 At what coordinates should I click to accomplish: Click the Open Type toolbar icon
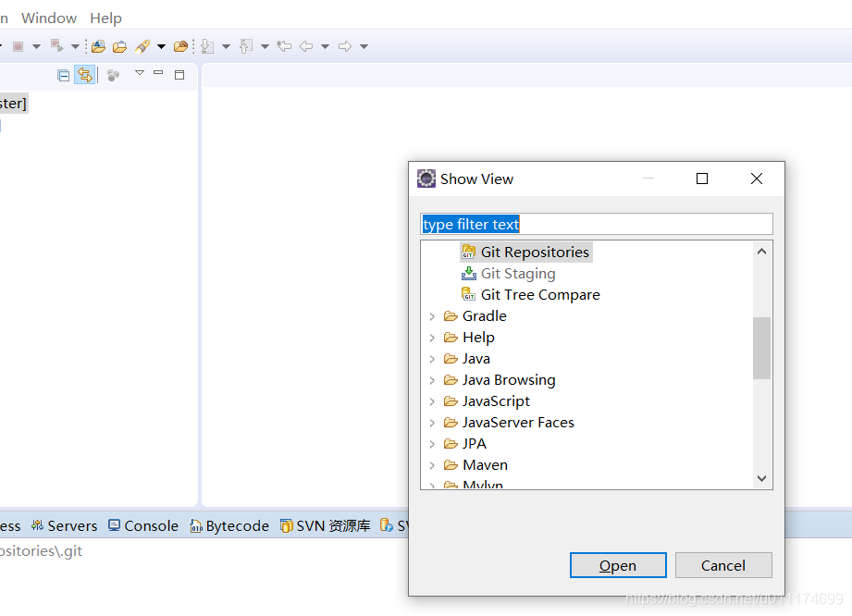click(x=98, y=47)
